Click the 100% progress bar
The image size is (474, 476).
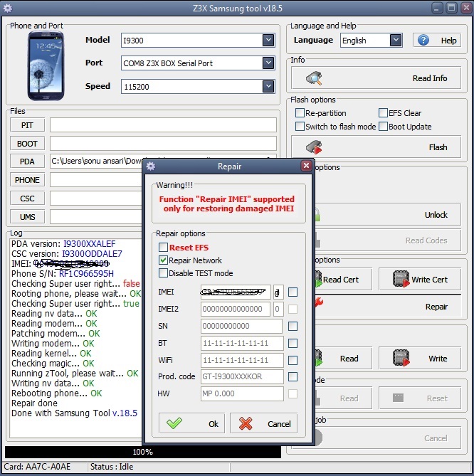[143, 452]
